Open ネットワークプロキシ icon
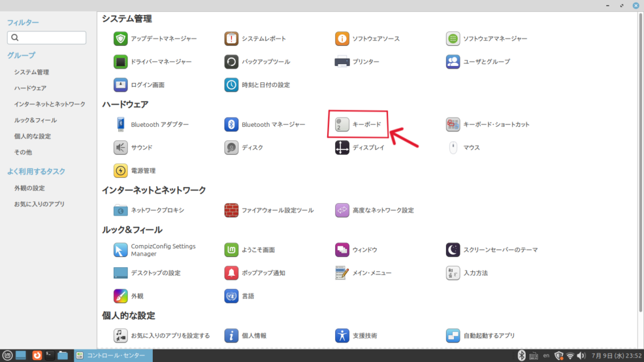This screenshot has height=362, width=644. pos(120,210)
